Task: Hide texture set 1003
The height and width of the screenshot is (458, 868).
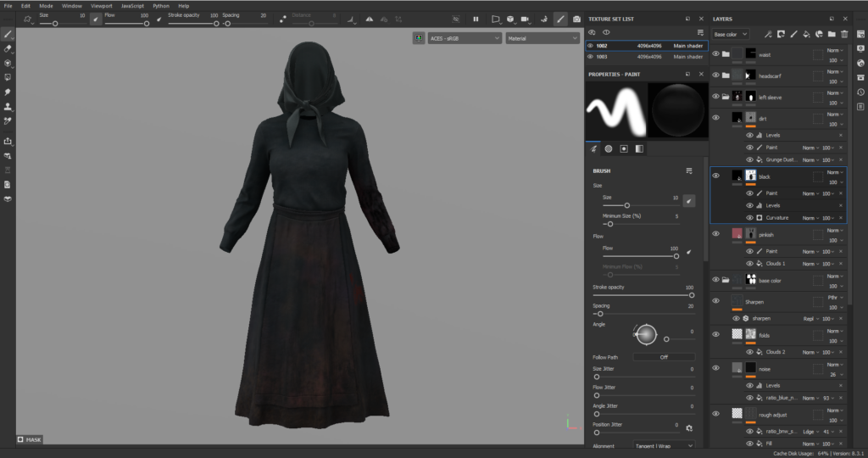Action: [x=591, y=57]
